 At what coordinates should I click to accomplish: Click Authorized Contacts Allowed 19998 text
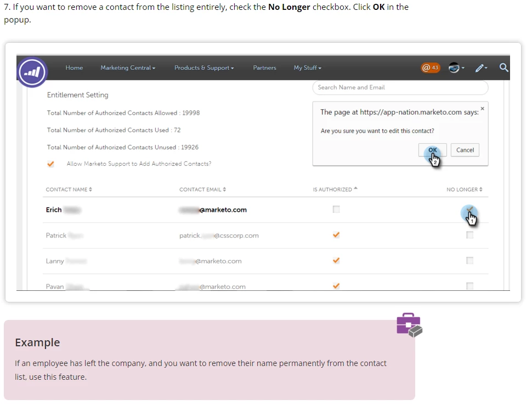click(x=123, y=113)
